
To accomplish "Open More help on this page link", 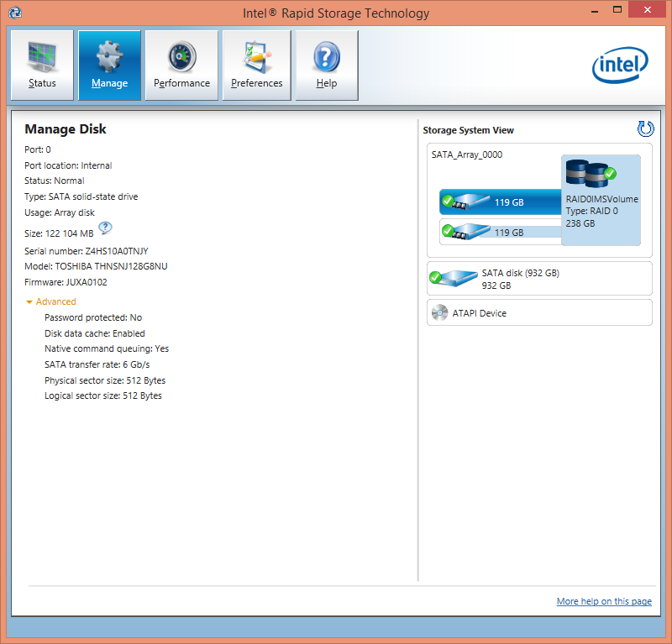I will click(604, 601).
